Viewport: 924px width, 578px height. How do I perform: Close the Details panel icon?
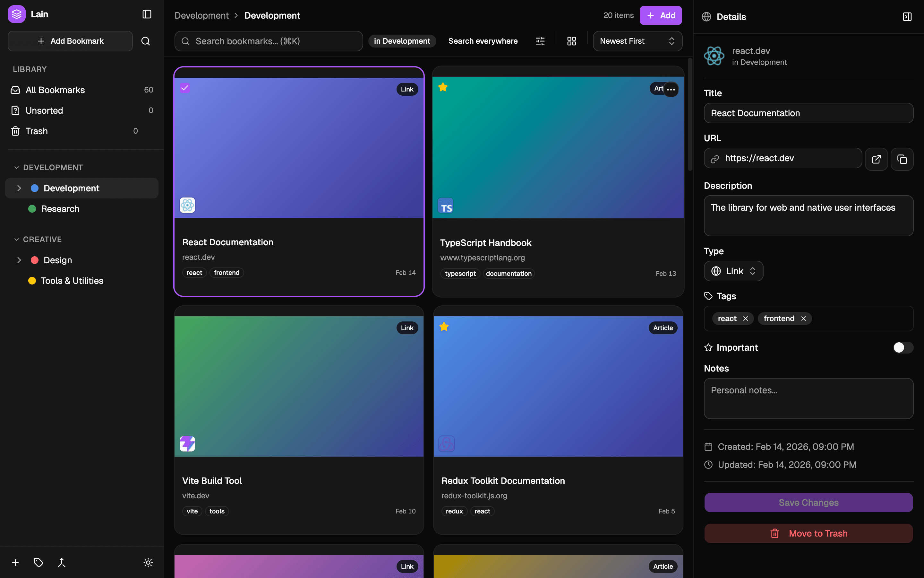coord(907,16)
